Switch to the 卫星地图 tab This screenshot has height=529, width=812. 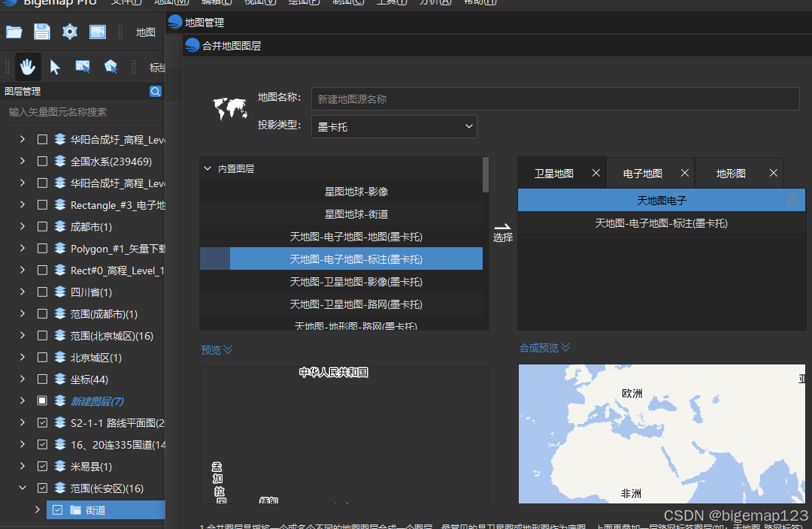pos(553,174)
